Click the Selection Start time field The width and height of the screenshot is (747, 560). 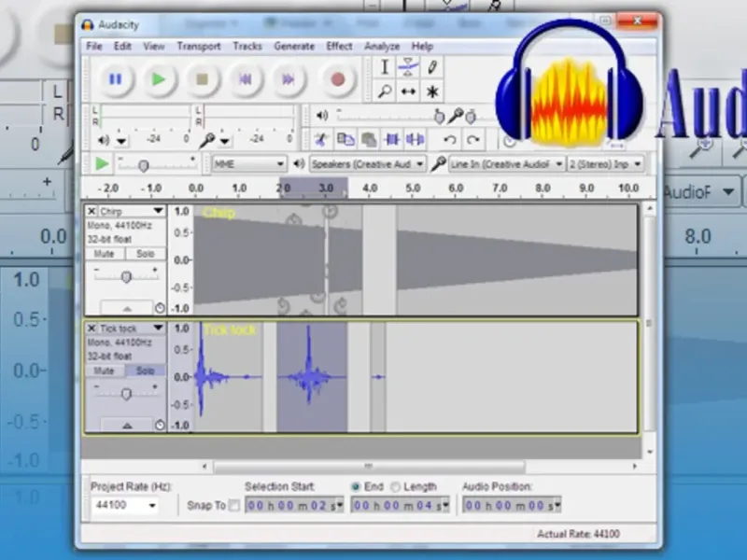(x=294, y=505)
